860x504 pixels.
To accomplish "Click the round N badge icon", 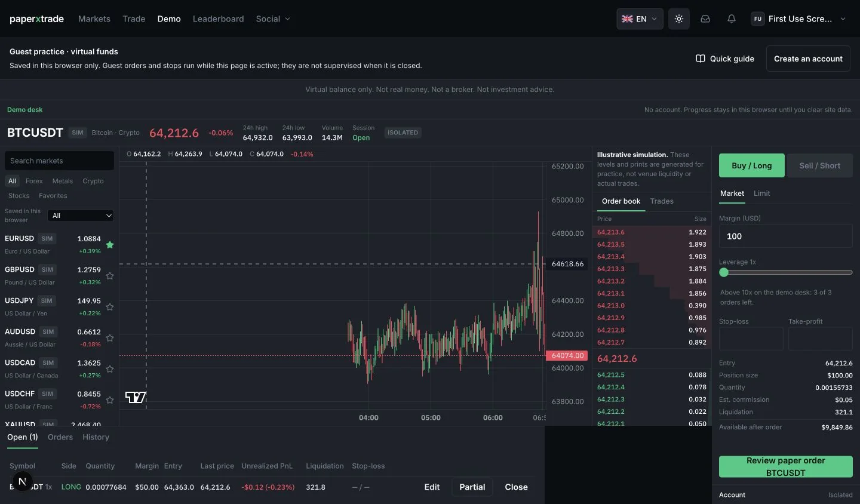I will pyautogui.click(x=22, y=481).
